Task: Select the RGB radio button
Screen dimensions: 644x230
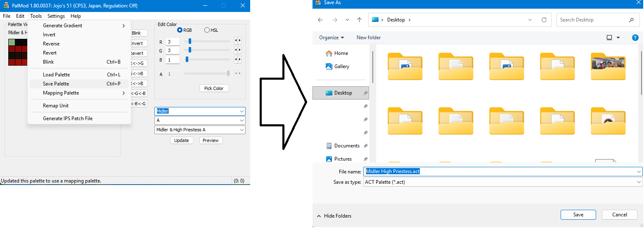Action: tap(180, 30)
